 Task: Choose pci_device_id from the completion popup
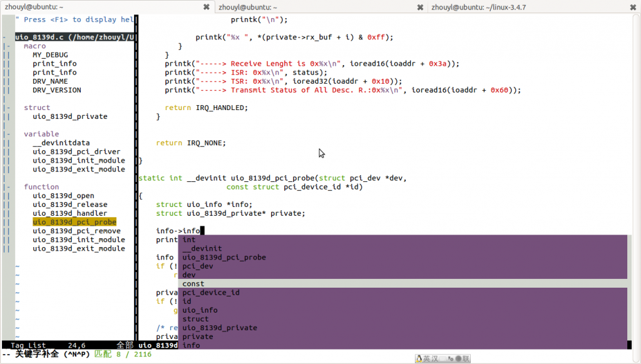click(211, 293)
